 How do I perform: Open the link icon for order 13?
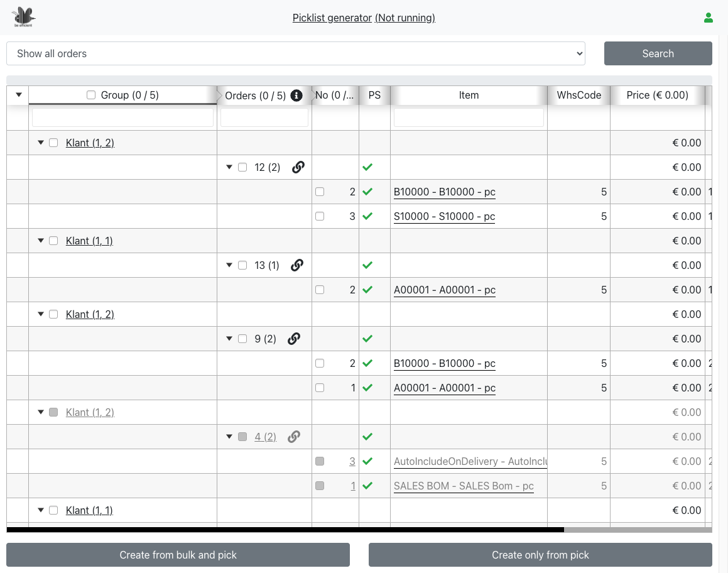297,265
